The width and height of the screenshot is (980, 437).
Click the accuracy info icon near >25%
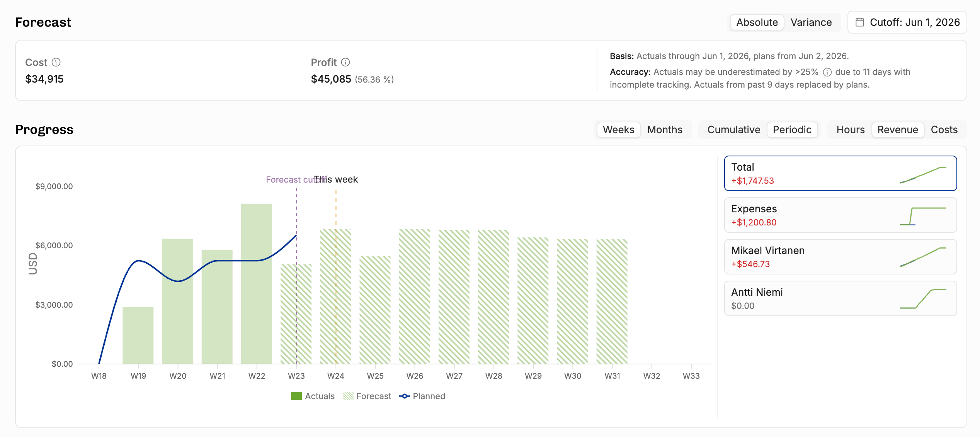click(827, 72)
